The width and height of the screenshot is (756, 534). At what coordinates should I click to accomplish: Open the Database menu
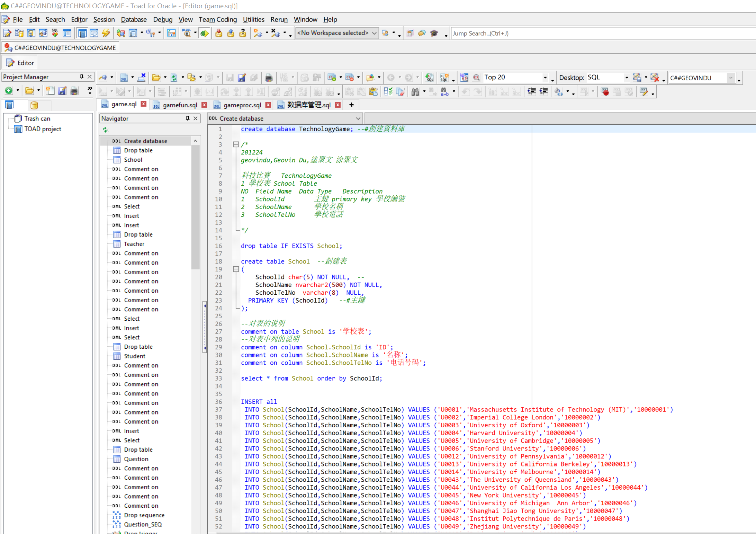click(134, 19)
